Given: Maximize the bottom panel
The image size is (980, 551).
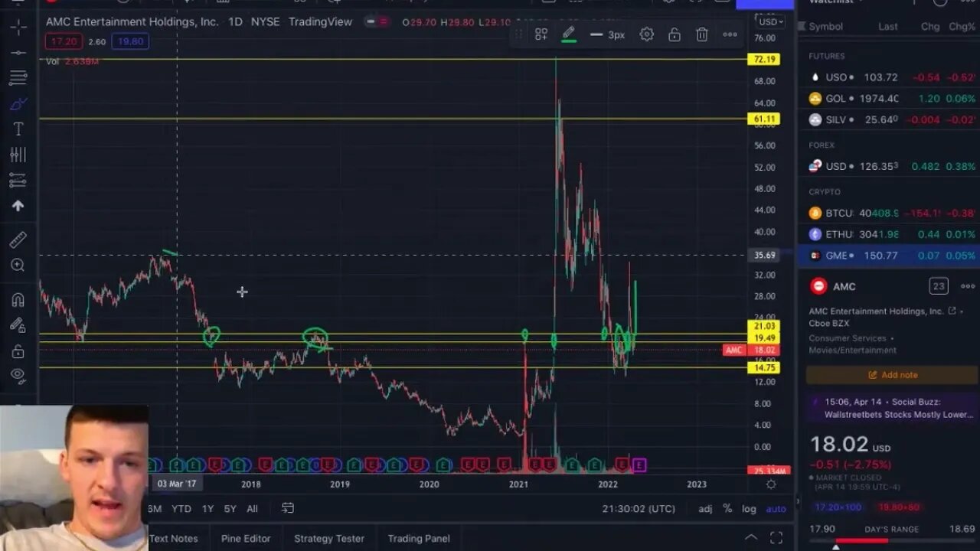Looking at the screenshot, I should pyautogui.click(x=776, y=538).
